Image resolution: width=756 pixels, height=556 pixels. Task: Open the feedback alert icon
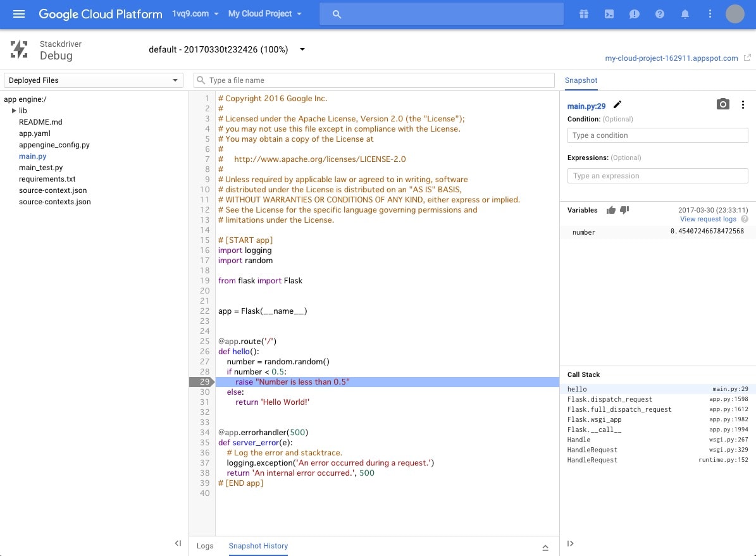click(x=635, y=14)
